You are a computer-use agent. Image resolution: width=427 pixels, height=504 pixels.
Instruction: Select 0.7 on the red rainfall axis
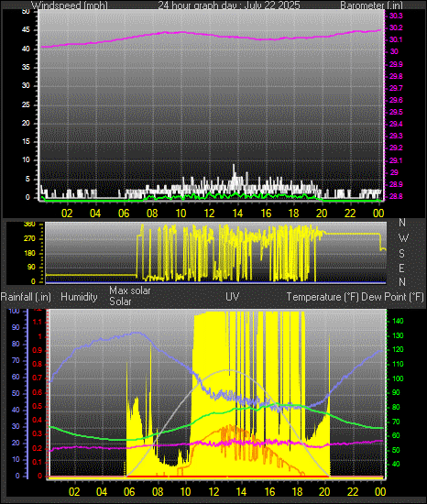pos(38,378)
